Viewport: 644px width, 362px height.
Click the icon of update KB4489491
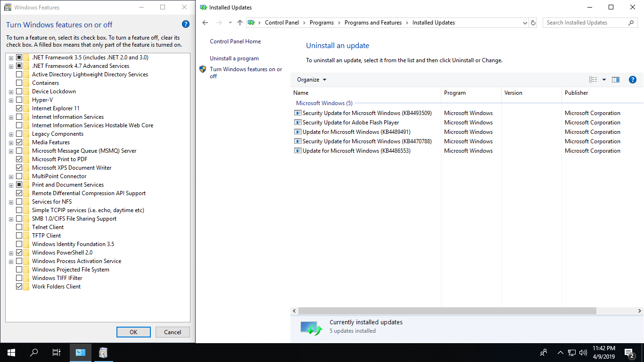click(297, 132)
